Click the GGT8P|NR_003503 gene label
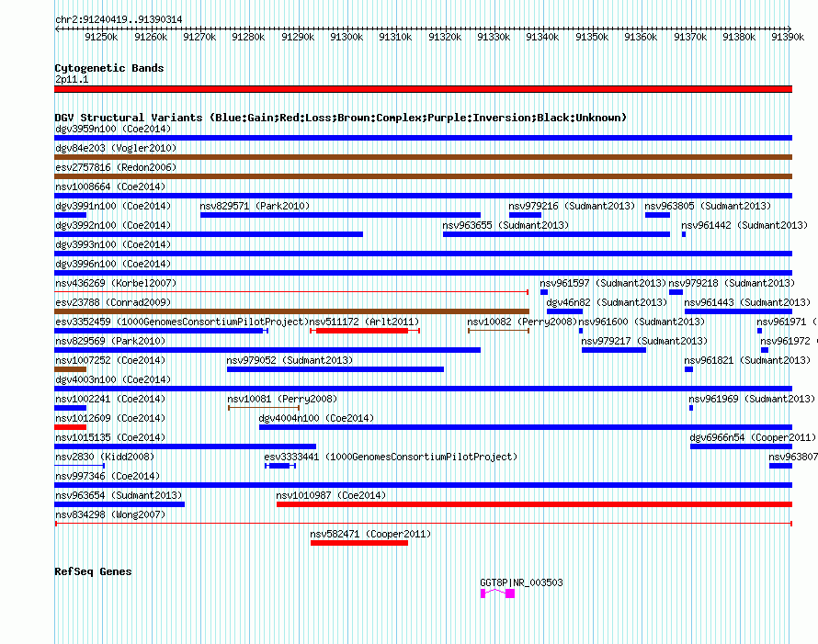The height and width of the screenshot is (644, 818). pyautogui.click(x=522, y=582)
